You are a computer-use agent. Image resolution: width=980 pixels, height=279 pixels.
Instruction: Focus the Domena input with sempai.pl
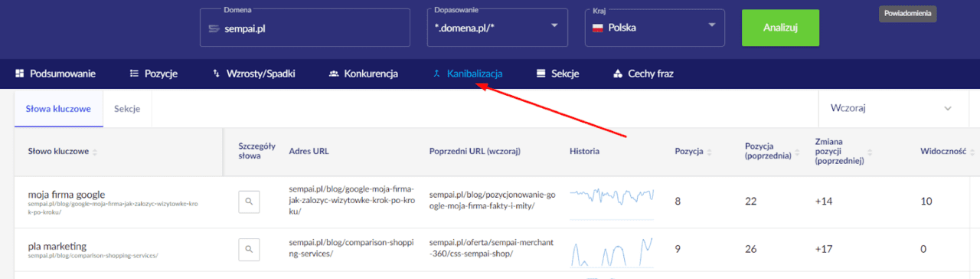[305, 28]
